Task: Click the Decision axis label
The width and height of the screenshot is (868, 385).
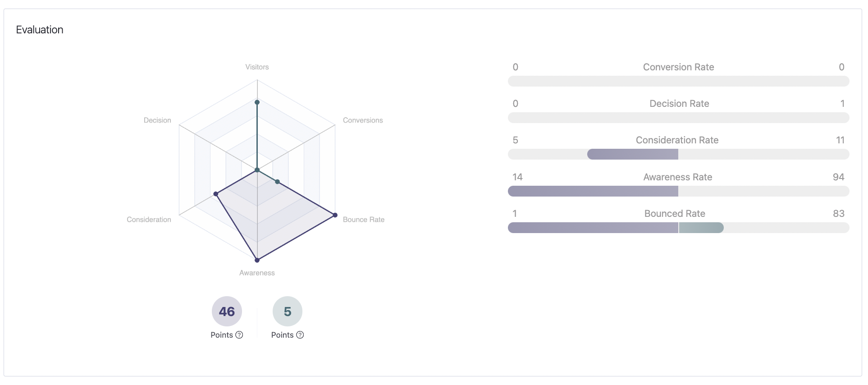Action: 157,120
